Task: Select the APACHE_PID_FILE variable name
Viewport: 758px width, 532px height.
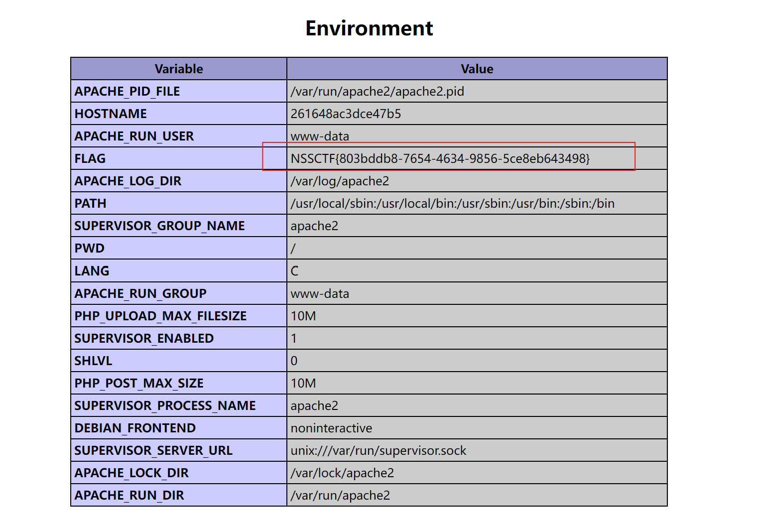Action: pyautogui.click(x=127, y=92)
